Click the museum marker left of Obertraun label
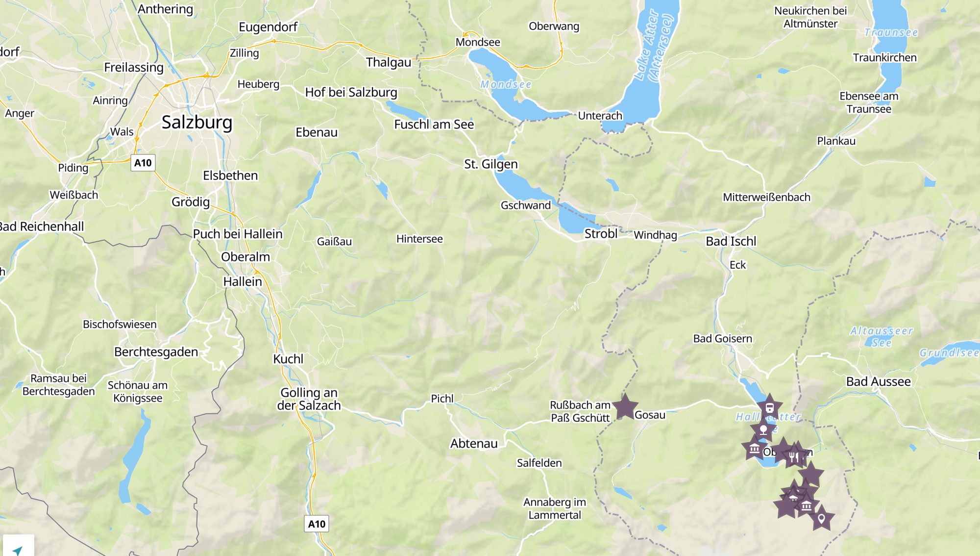This screenshot has width=980, height=556. [x=754, y=448]
